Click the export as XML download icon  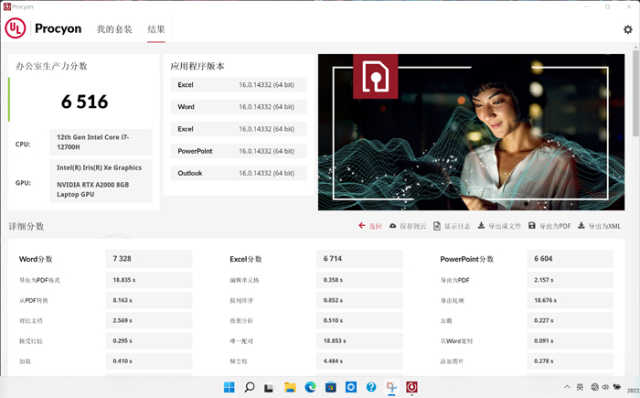coord(581,225)
